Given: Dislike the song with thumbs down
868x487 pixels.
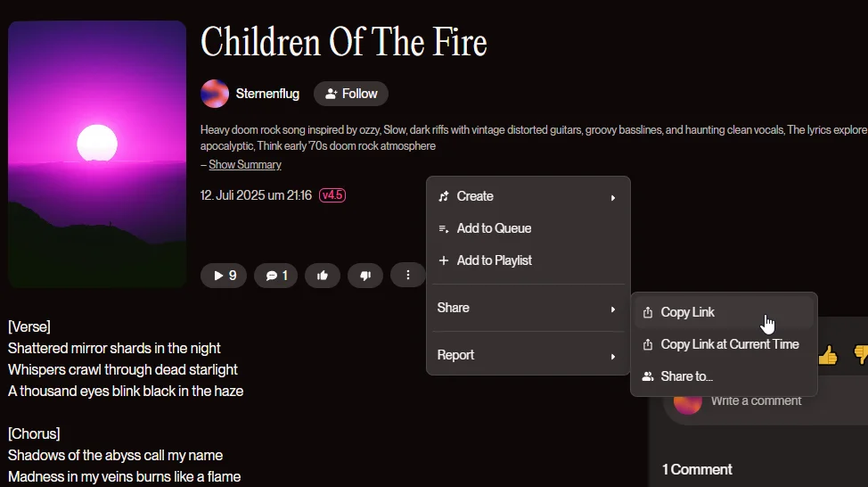Looking at the screenshot, I should 365,276.
